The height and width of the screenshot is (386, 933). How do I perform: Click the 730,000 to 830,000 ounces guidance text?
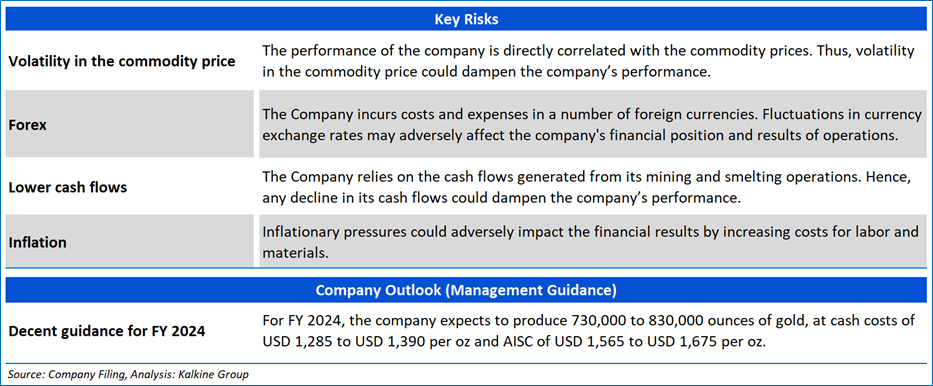point(587,321)
